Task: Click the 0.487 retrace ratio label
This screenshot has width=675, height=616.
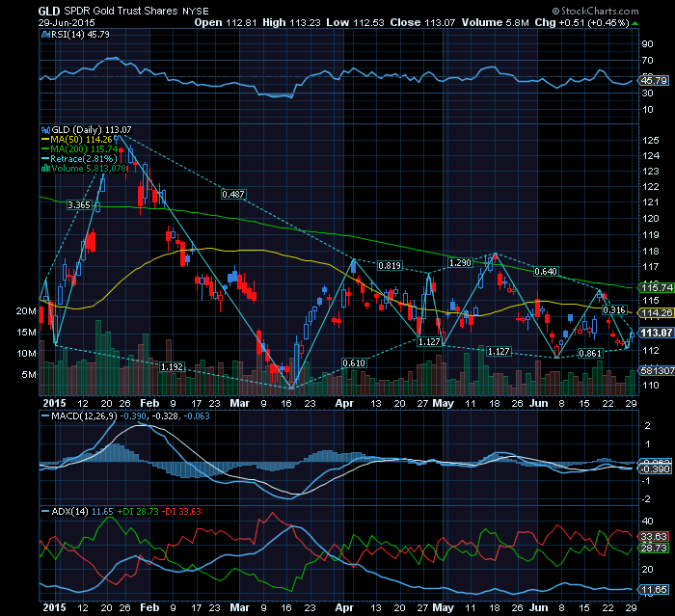Action: [233, 195]
